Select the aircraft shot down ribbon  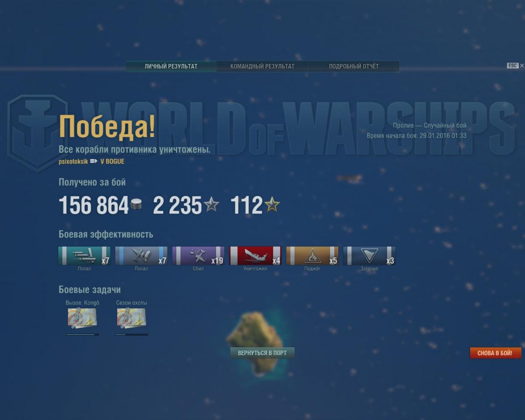click(198, 256)
